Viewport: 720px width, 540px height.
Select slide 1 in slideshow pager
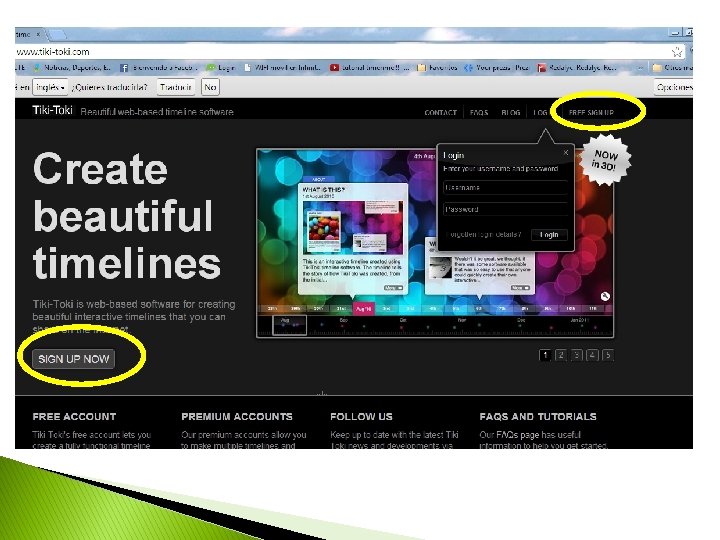coord(545,355)
